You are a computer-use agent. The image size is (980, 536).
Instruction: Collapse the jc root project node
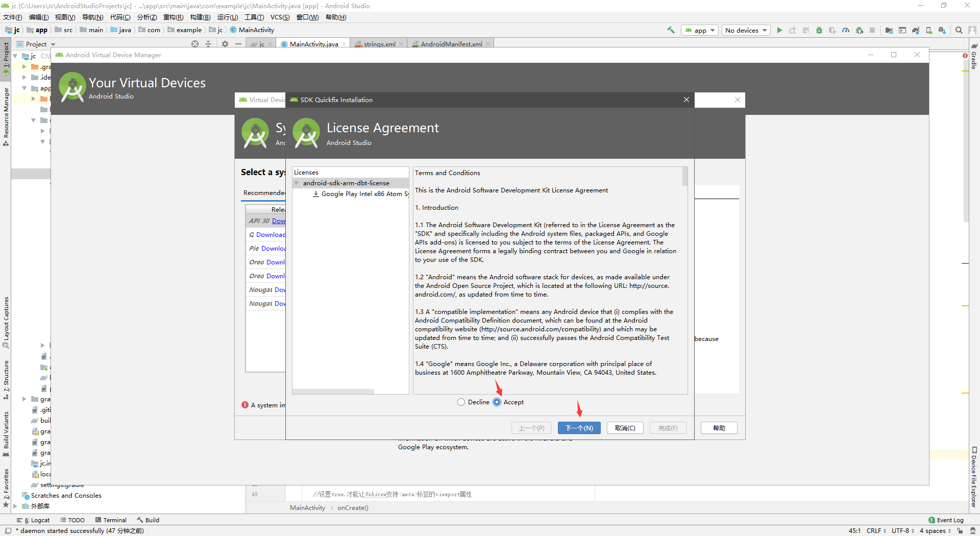(15, 56)
